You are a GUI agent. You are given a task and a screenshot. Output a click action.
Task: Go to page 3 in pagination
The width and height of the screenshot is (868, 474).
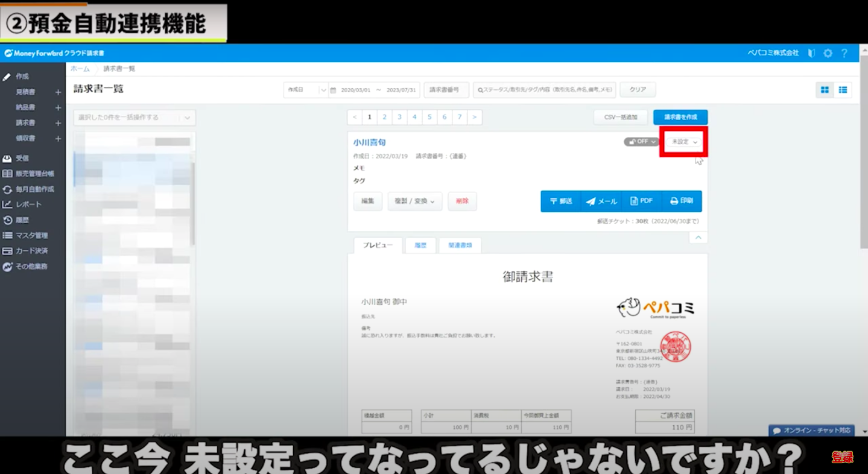399,117
